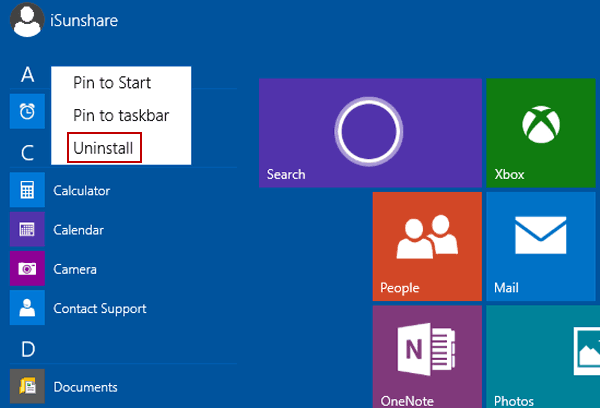600x408 pixels.
Task: Open the Search Cortana tile
Action: tap(370, 133)
